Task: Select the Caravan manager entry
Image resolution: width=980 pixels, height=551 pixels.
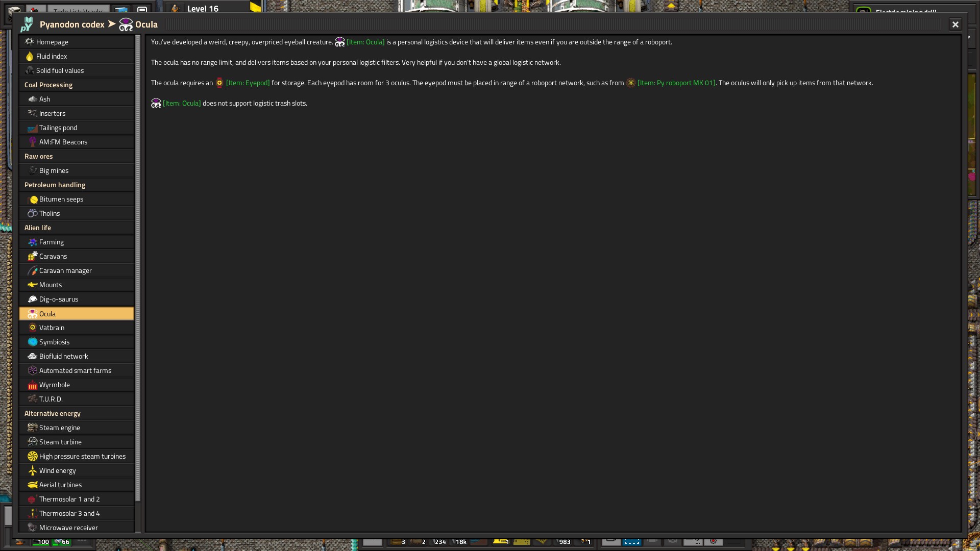Action: (65, 271)
